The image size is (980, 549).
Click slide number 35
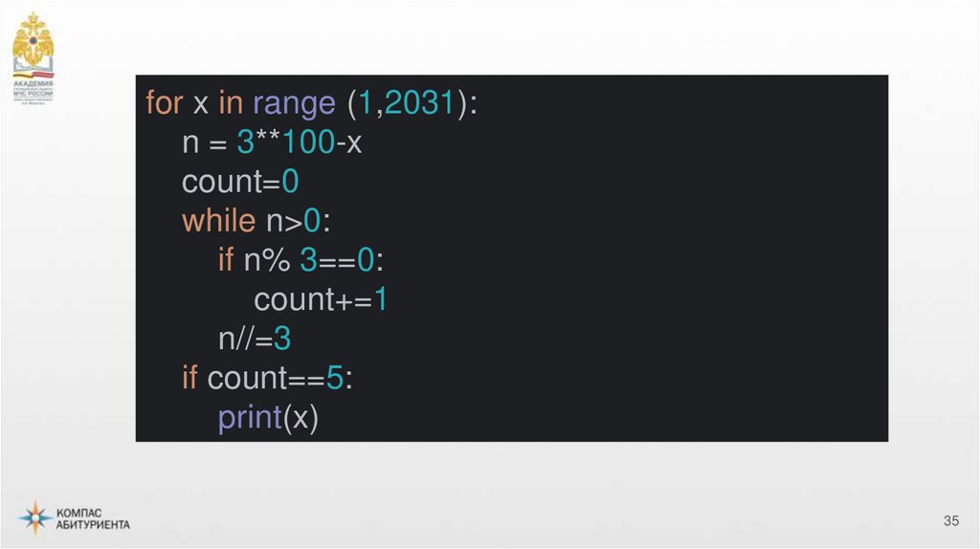(950, 521)
